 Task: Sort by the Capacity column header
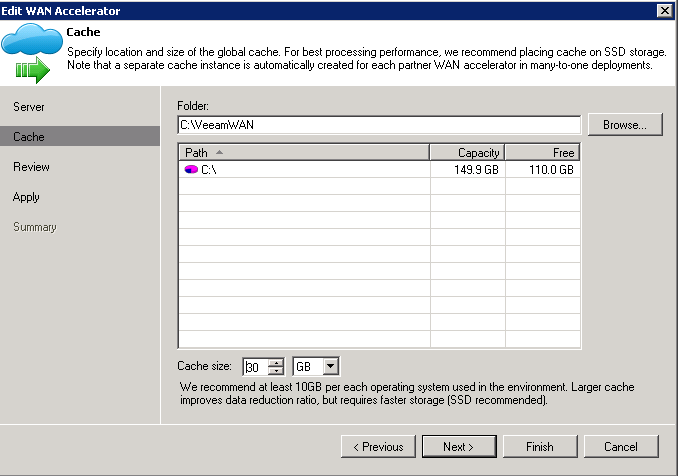click(x=467, y=153)
